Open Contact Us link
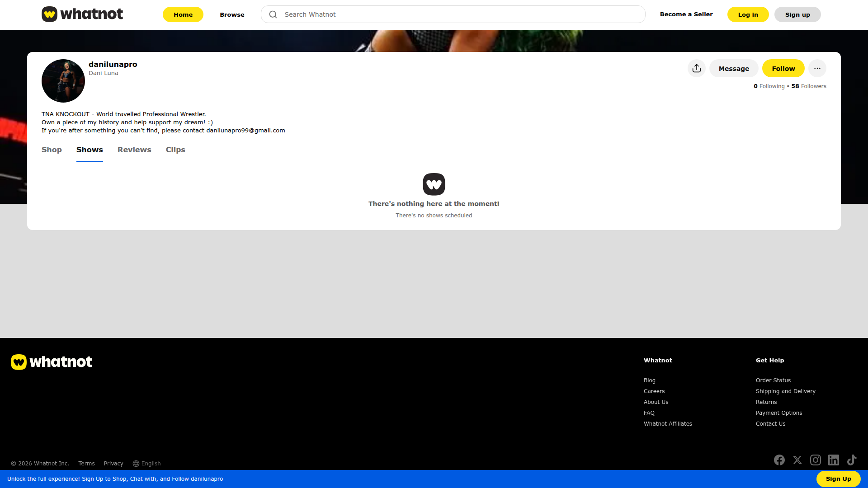 coord(770,424)
